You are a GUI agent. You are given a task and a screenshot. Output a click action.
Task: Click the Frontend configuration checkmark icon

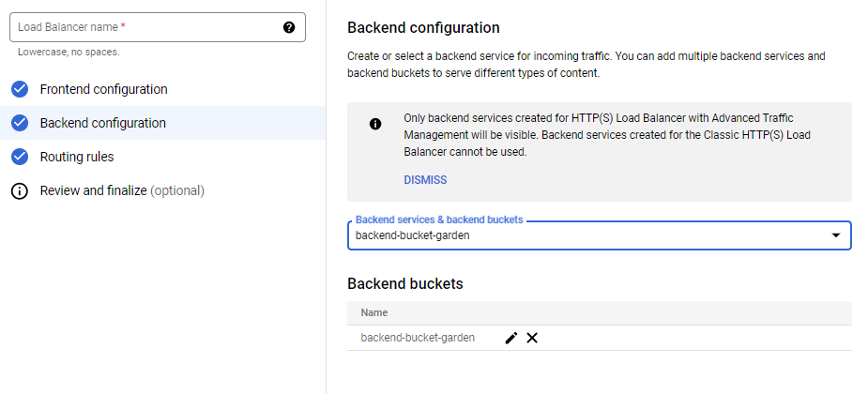pos(19,89)
